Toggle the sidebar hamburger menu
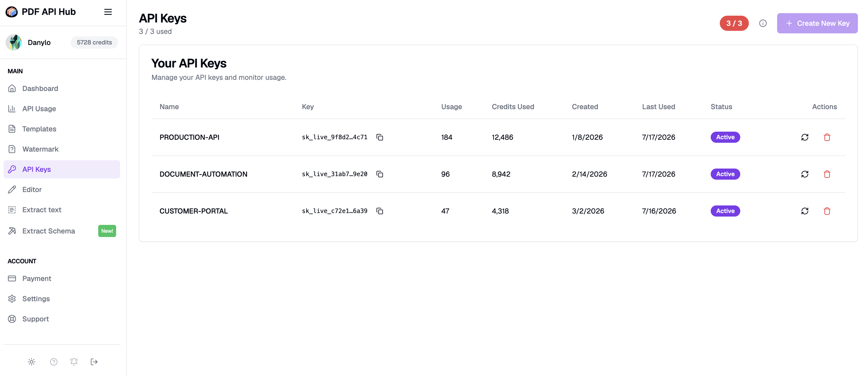Image resolution: width=868 pixels, height=376 pixels. [x=108, y=12]
